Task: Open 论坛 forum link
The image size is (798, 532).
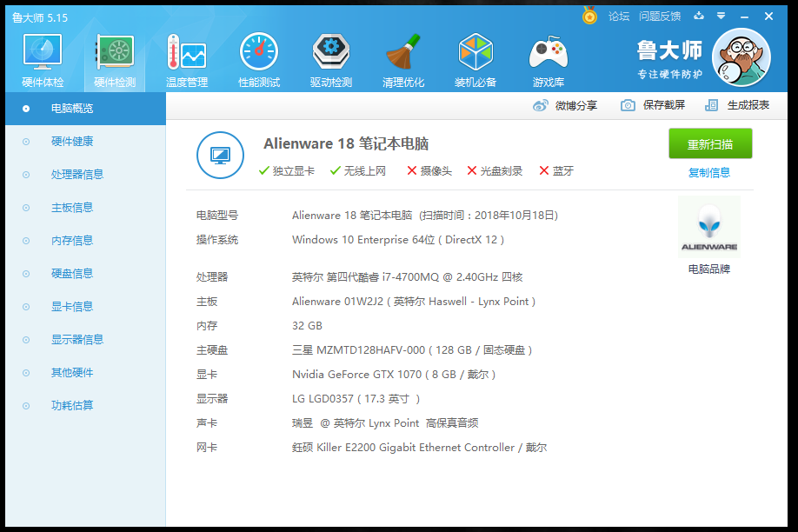Action: (x=619, y=17)
